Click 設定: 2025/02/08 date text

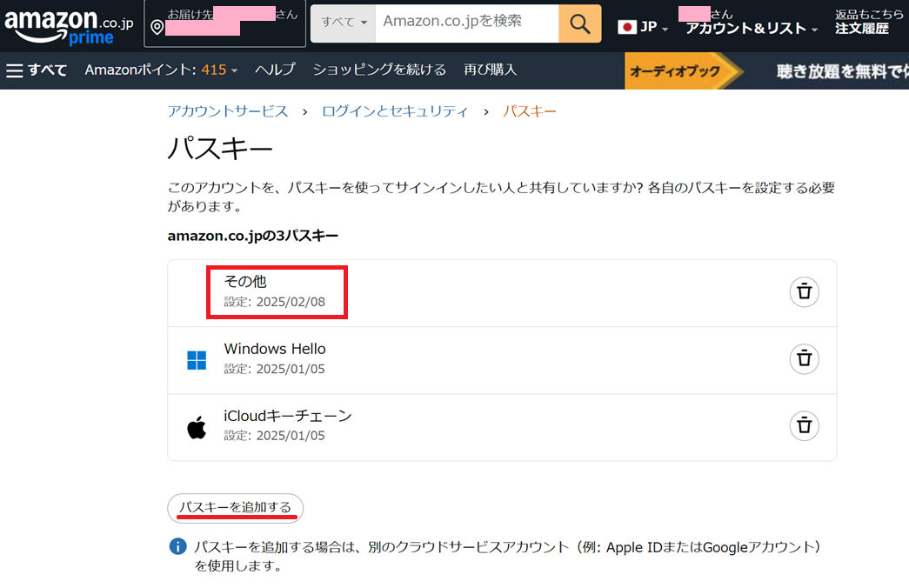(x=275, y=302)
